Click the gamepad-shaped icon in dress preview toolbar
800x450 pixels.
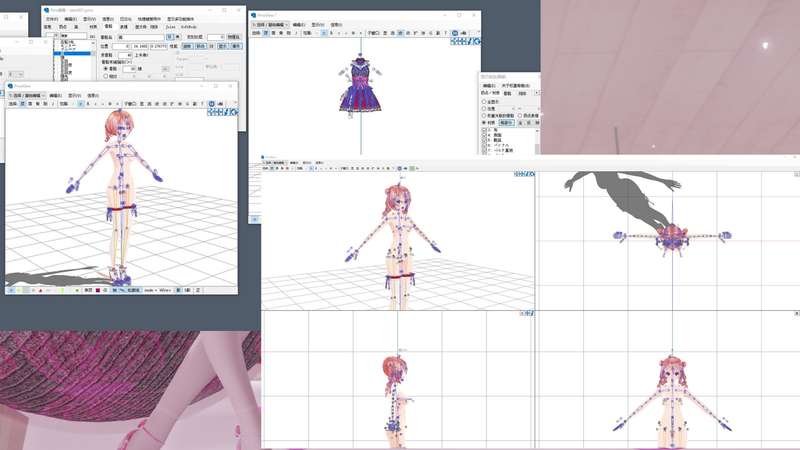click(x=465, y=33)
